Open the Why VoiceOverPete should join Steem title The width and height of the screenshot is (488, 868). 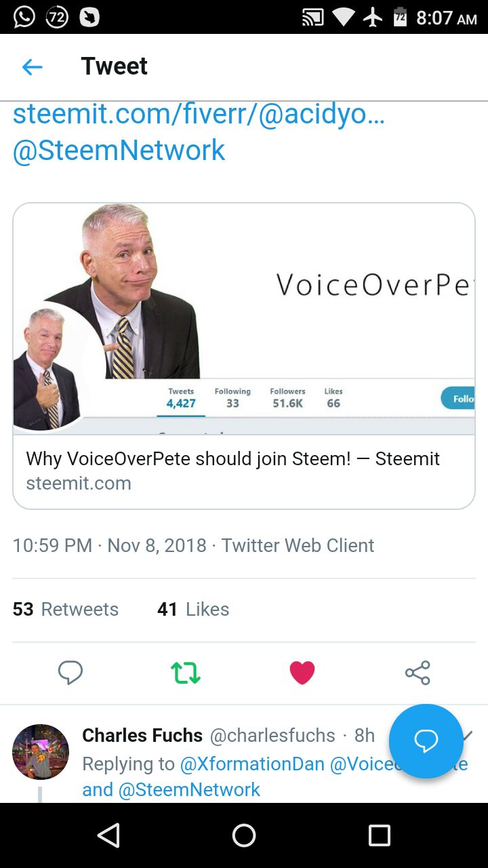[232, 458]
